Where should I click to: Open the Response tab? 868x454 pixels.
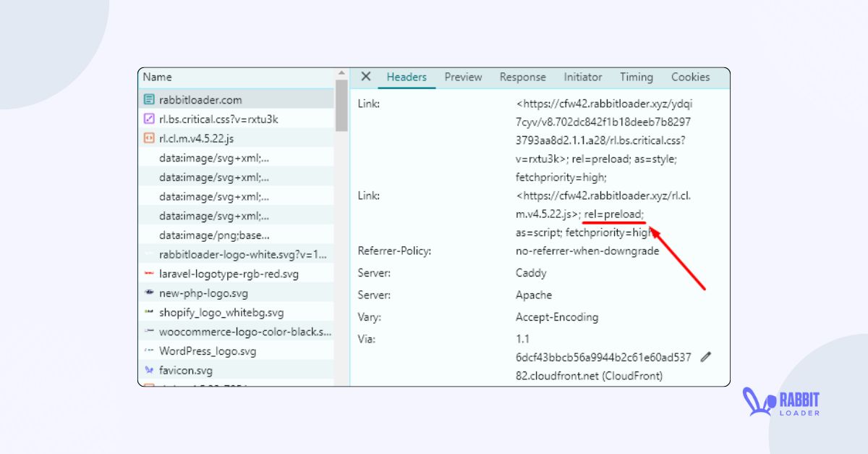[x=522, y=77]
